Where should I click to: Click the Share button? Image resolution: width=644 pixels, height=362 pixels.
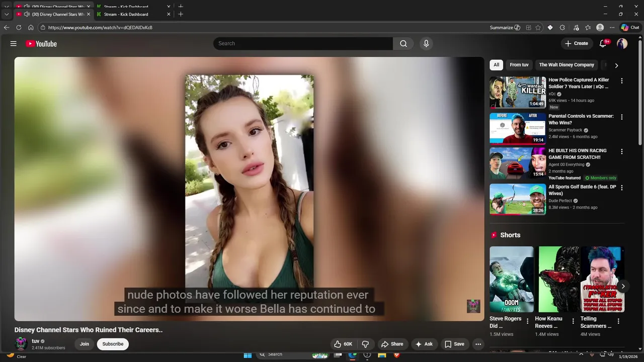click(392, 344)
